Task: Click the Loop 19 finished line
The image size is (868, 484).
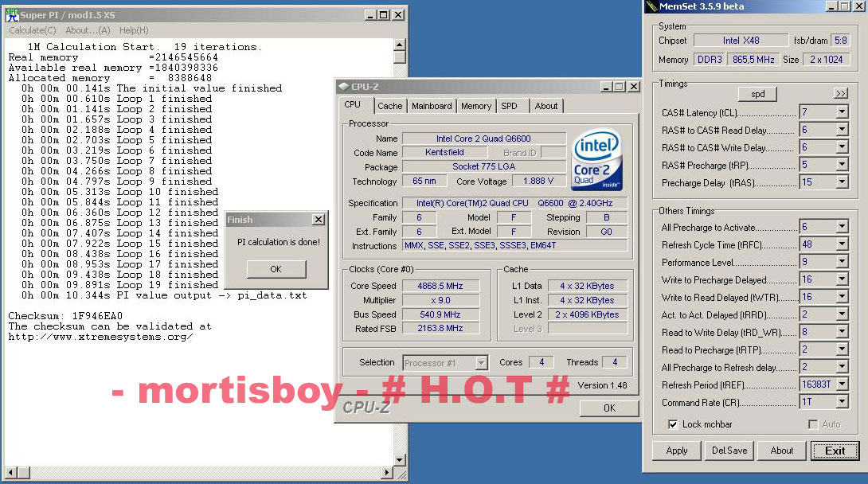Action: [x=119, y=285]
